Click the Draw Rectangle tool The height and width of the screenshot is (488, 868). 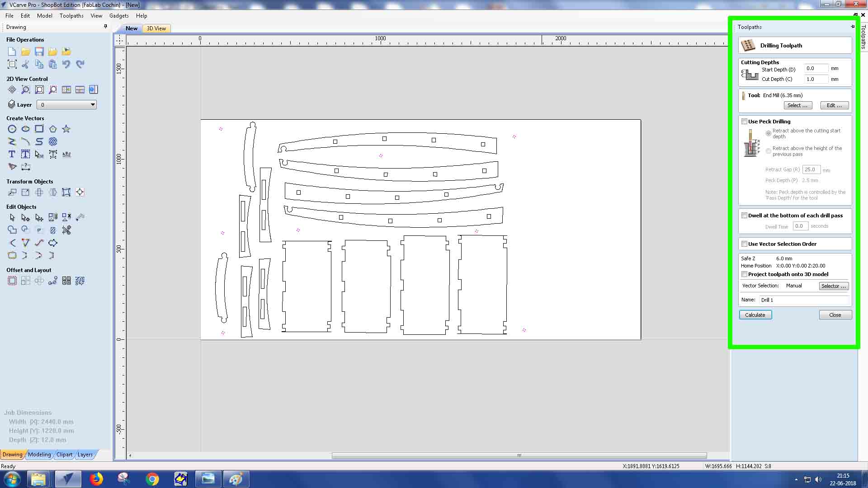tap(39, 129)
